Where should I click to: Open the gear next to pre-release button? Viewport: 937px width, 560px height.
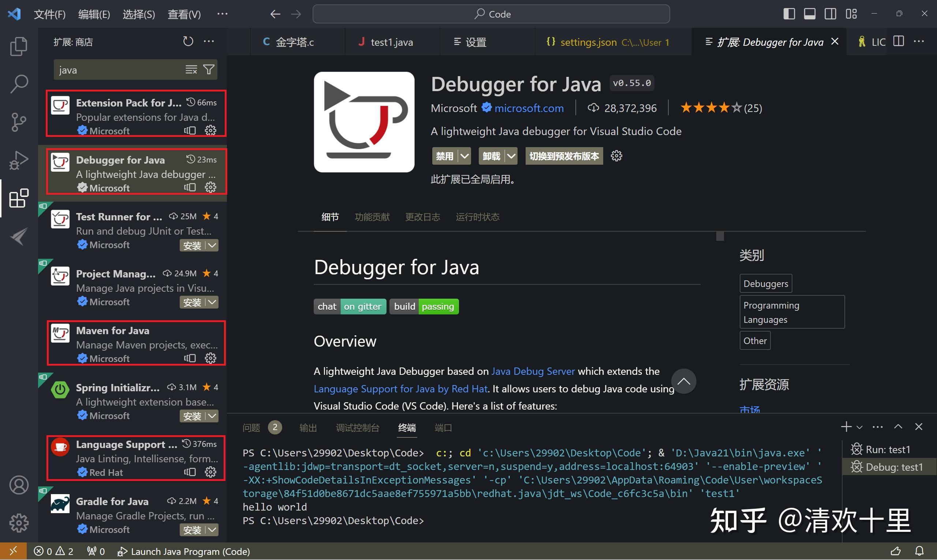[x=616, y=156]
